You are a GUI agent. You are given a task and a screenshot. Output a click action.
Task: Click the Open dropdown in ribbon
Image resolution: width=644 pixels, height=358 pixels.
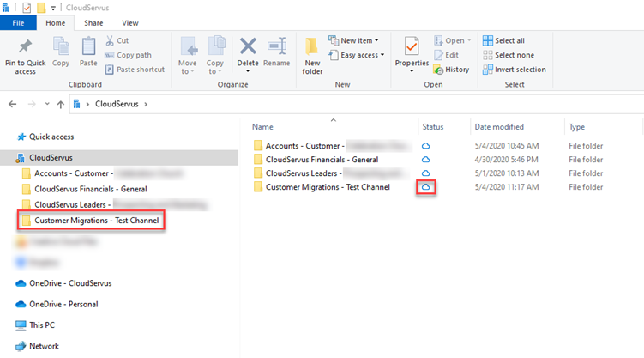(x=453, y=40)
